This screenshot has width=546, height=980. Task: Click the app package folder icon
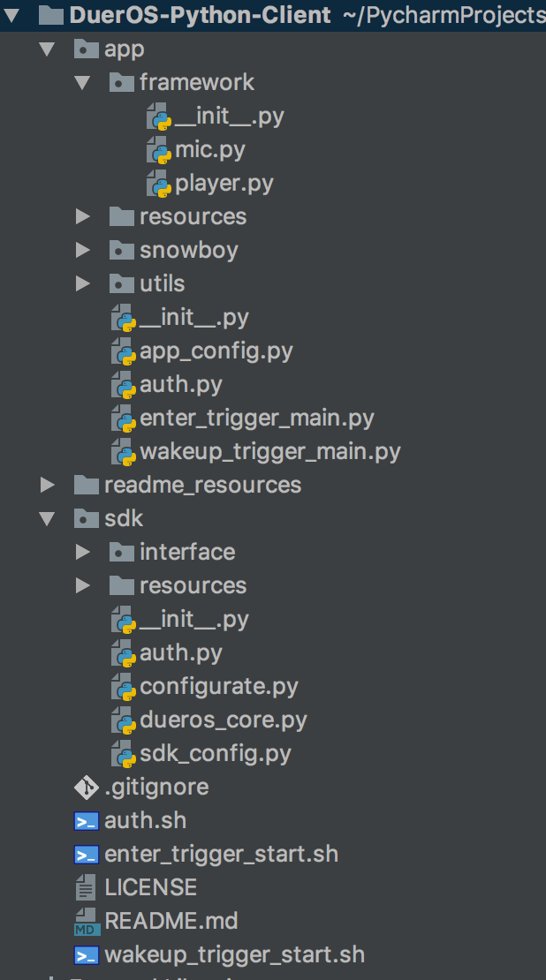(87, 49)
